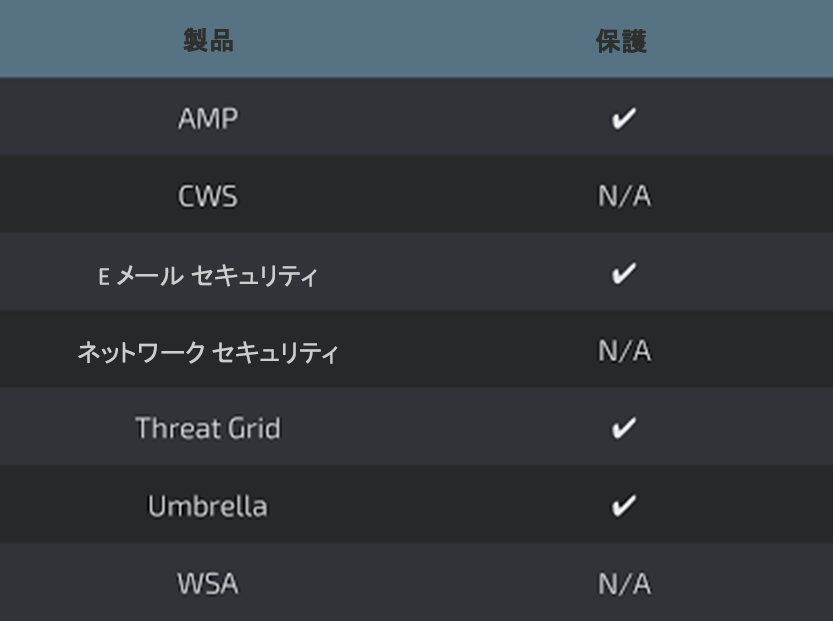This screenshot has width=833, height=621.
Task: Click header area between 製品 and 保護
Action: (x=415, y=41)
